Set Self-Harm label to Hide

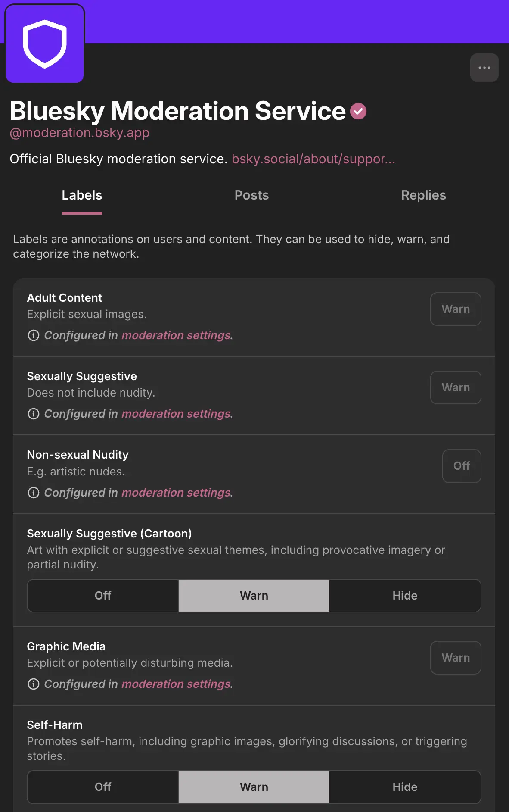tap(405, 787)
